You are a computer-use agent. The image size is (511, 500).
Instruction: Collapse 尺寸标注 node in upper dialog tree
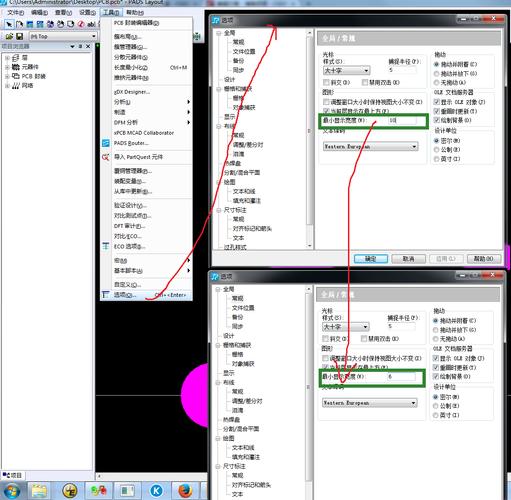pyautogui.click(x=219, y=210)
